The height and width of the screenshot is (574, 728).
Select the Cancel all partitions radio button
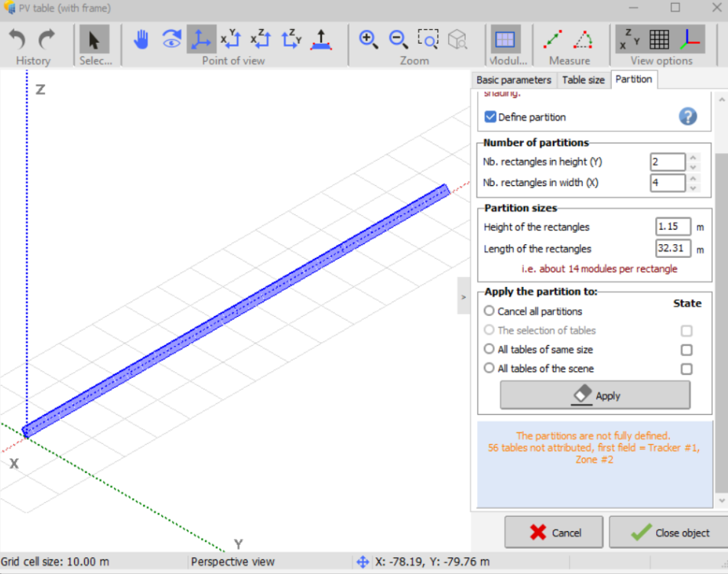pyautogui.click(x=489, y=311)
